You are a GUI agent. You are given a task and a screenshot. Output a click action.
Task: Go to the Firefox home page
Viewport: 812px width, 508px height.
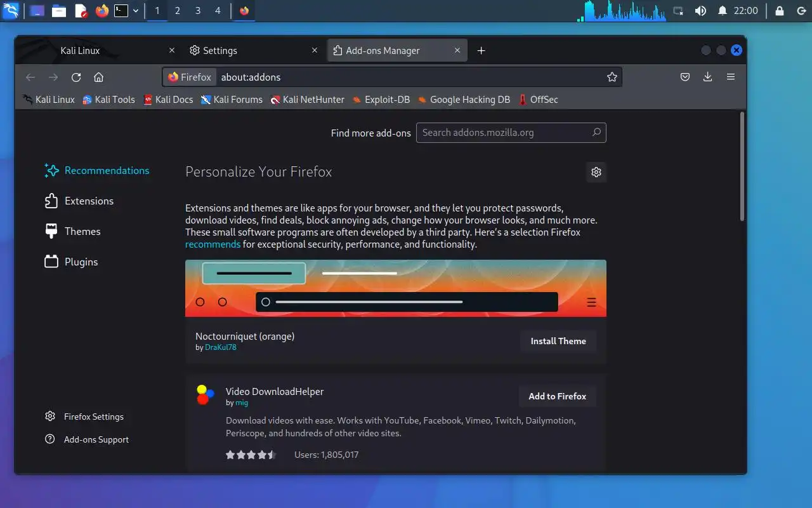click(x=98, y=77)
